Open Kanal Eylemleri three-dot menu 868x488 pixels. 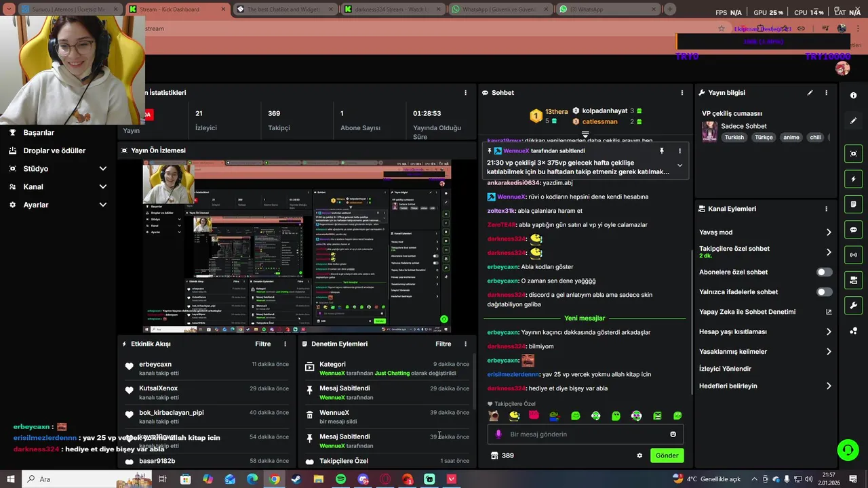(x=826, y=209)
